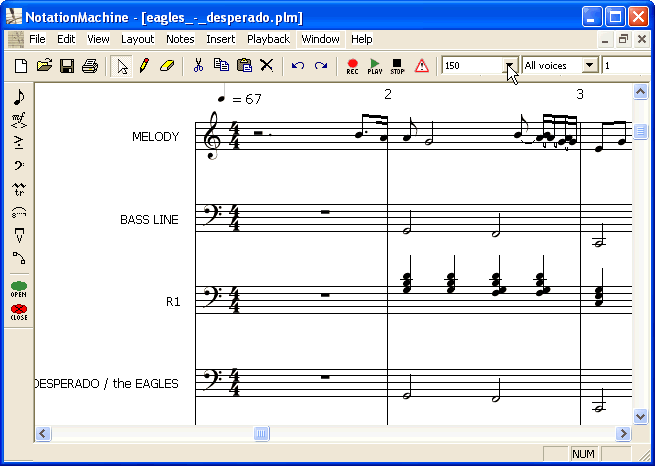Open the Help menu
This screenshot has height=466, width=655.
click(361, 39)
